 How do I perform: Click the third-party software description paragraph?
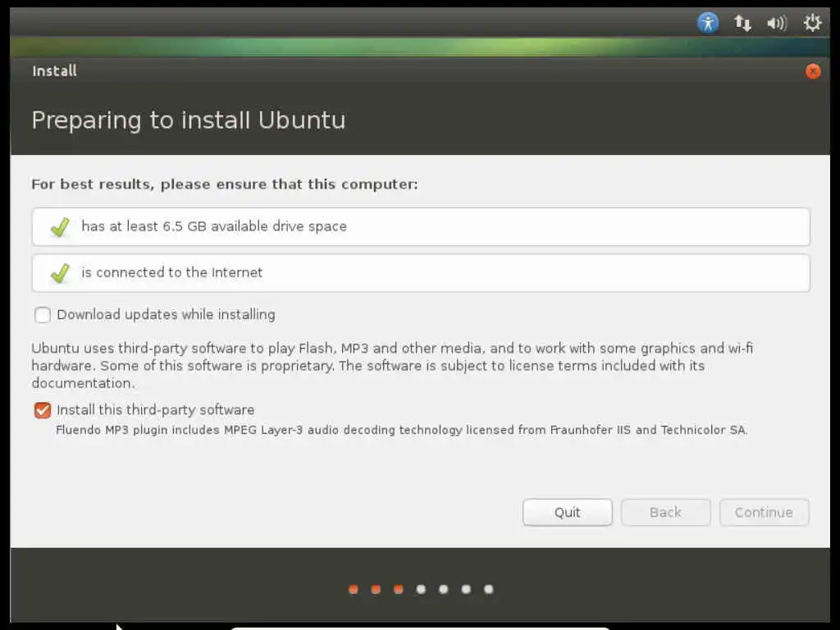click(x=392, y=366)
